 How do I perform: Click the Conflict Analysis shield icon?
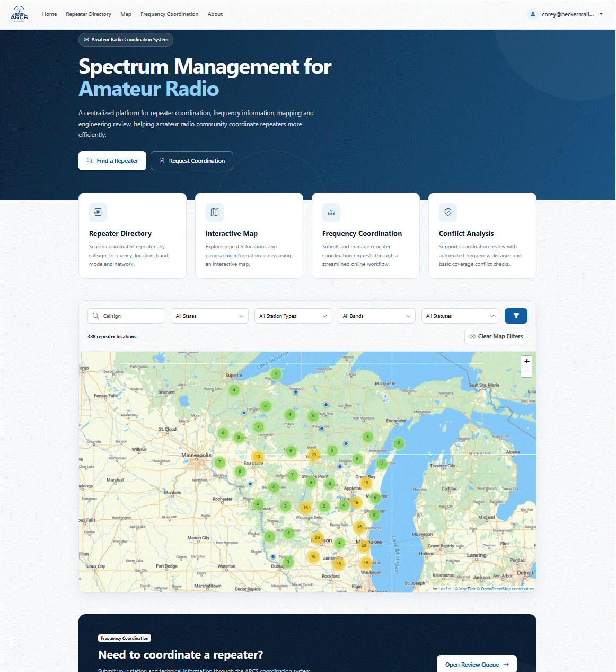(448, 212)
